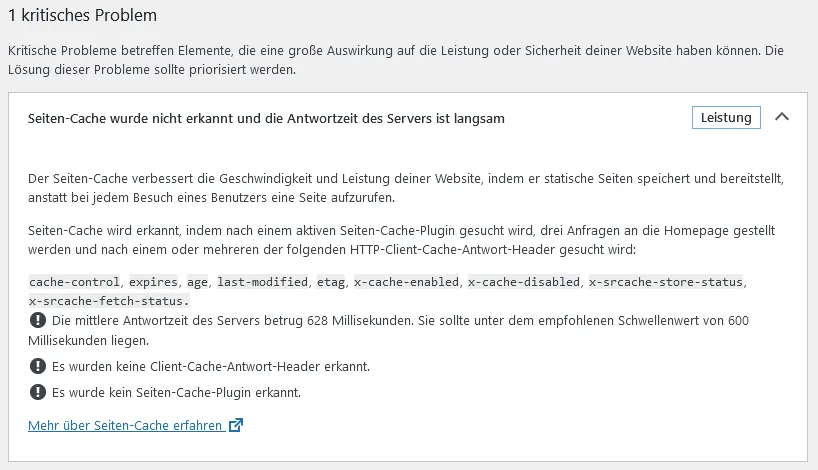Toggle the 'Seiten-Cache wurde nicht erkannt' accordion heading
The image size is (818, 470).
pos(266,118)
